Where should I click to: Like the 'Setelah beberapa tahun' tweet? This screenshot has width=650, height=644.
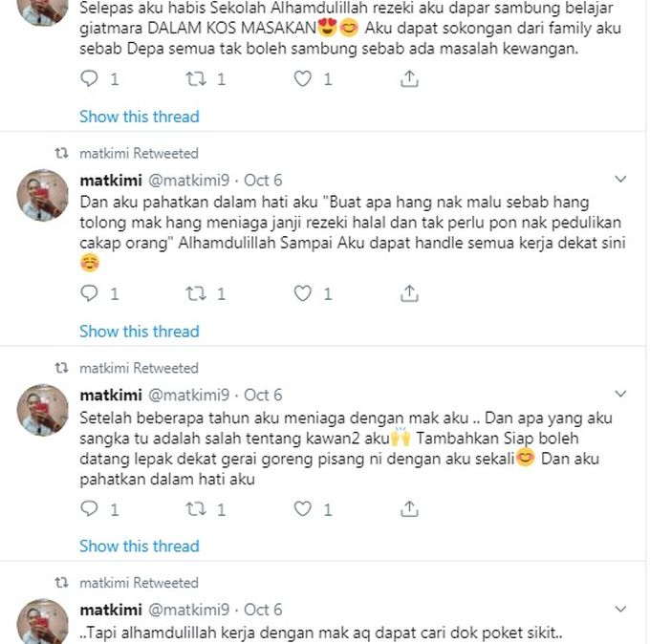(303, 509)
